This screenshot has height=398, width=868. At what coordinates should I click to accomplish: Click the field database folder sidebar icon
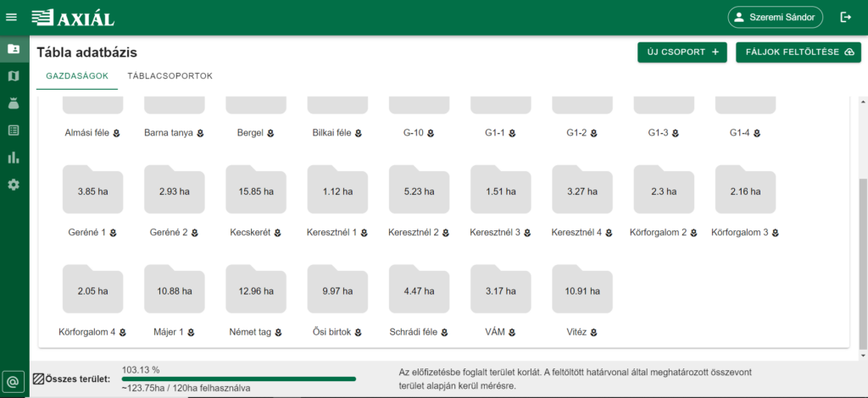tap(14, 48)
